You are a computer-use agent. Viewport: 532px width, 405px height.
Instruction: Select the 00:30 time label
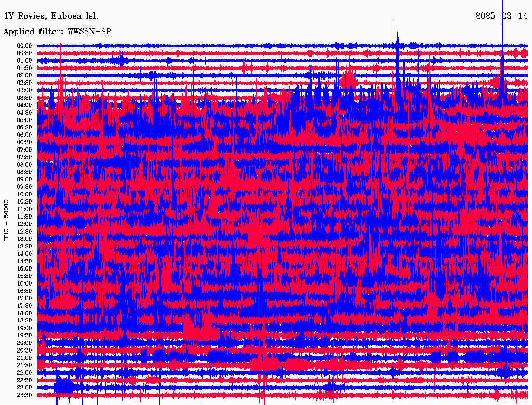click(24, 53)
